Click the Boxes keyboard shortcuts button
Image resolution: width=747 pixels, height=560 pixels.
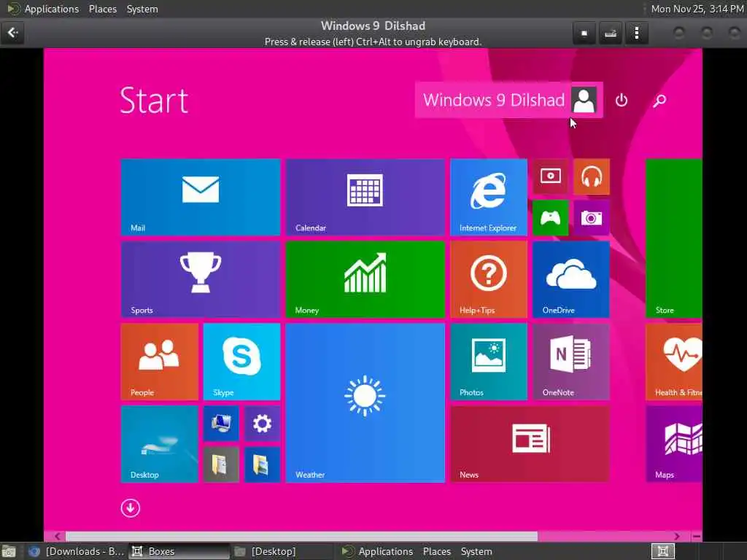coord(611,33)
